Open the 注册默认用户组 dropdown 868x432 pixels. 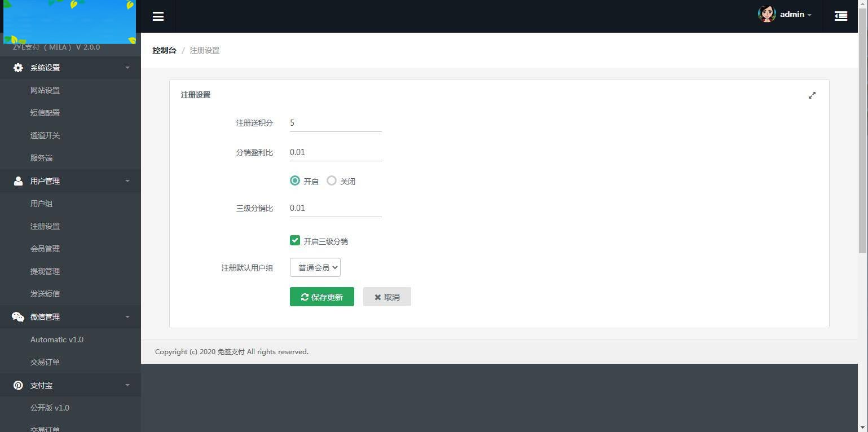(x=315, y=267)
